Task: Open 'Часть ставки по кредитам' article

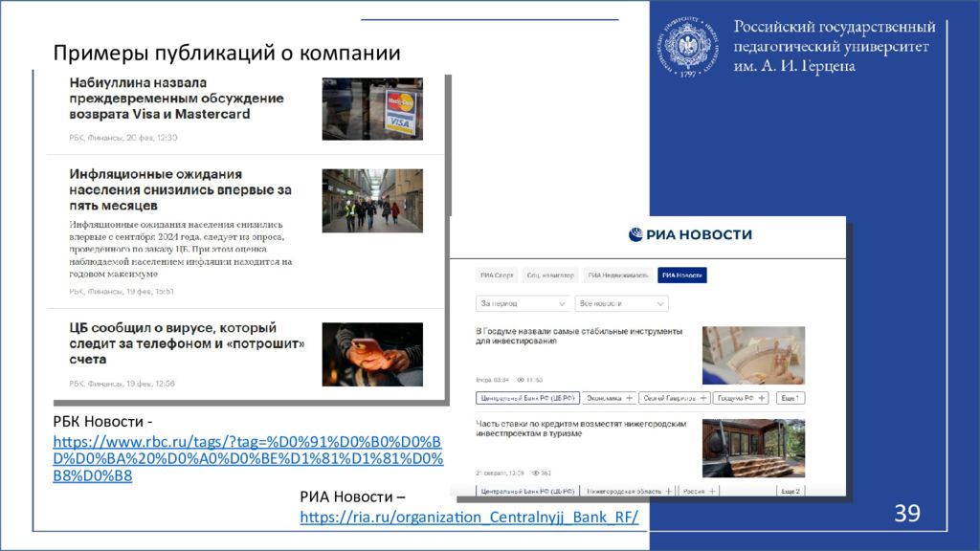Action: tap(581, 429)
